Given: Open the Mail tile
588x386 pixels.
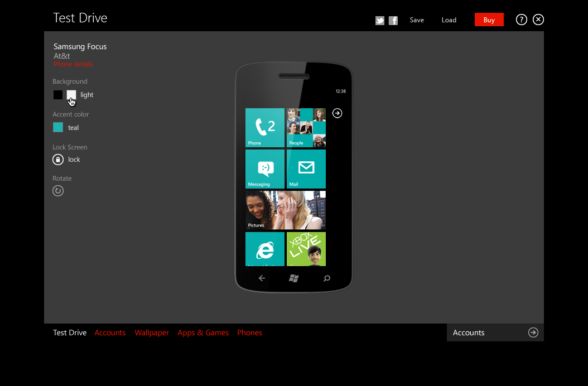Looking at the screenshot, I should [306, 169].
